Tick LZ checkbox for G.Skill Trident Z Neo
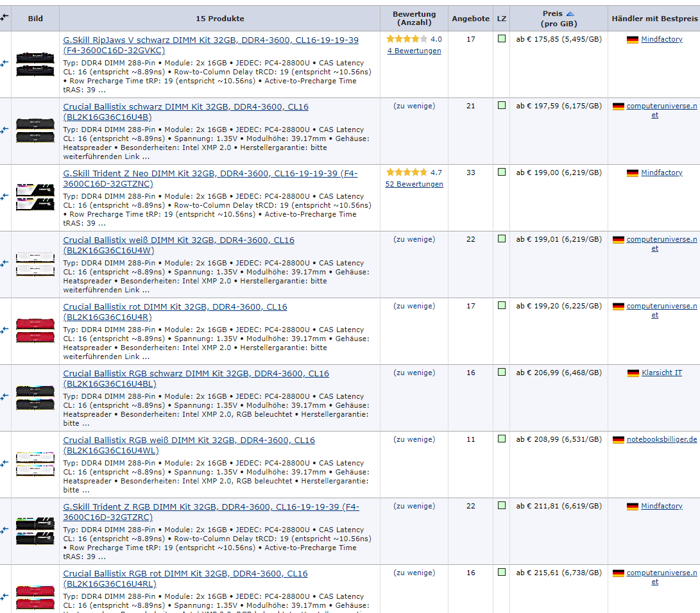The image size is (700, 613). (502, 172)
